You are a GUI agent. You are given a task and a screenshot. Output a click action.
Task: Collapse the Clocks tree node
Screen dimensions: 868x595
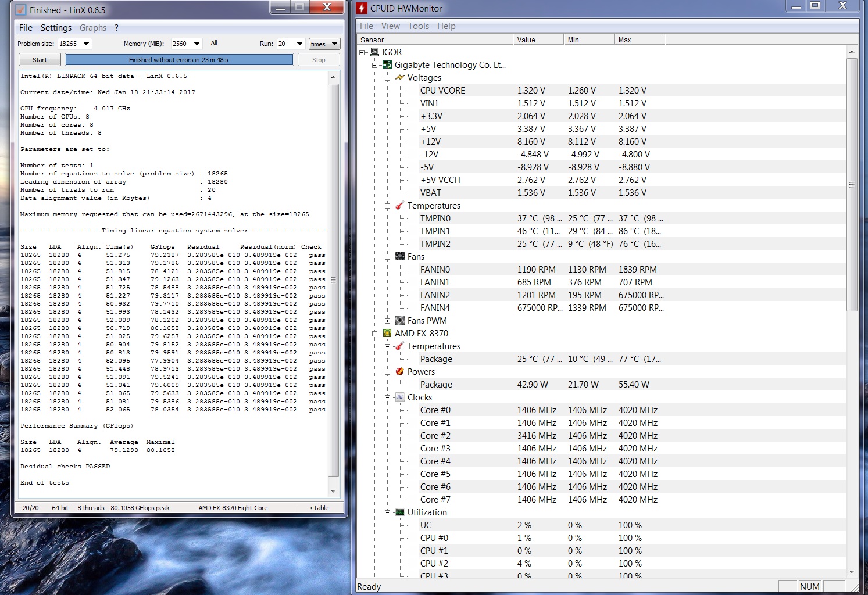(x=388, y=397)
